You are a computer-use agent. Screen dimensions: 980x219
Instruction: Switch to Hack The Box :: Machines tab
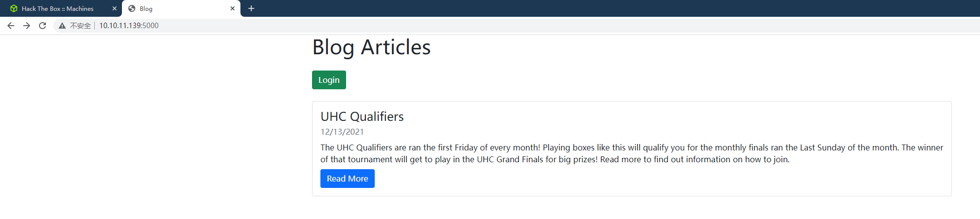click(x=58, y=8)
